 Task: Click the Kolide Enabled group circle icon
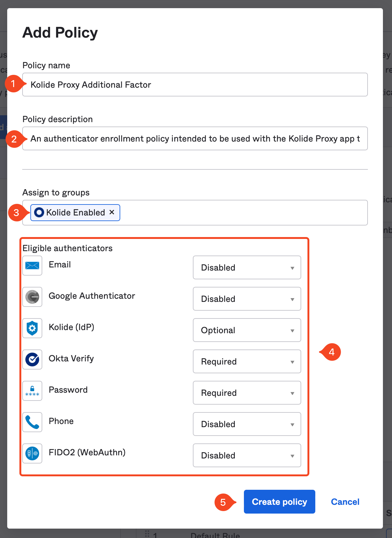point(39,212)
